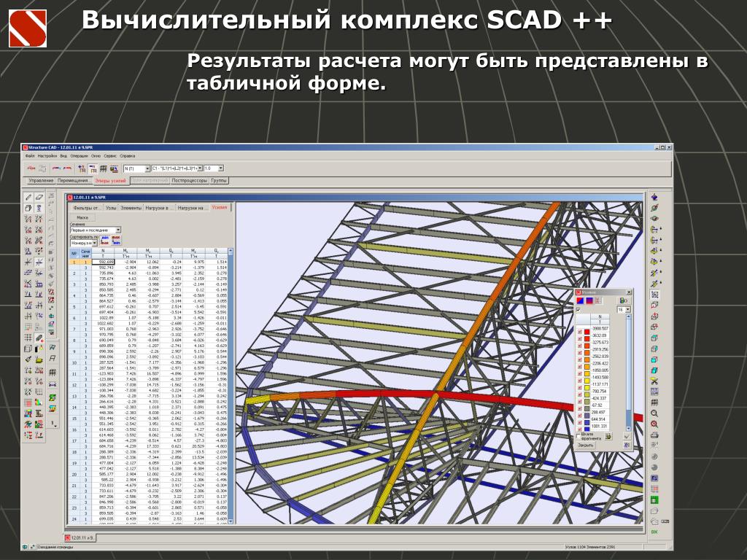
Task: Click the zoom magnifier in right toolbar
Action: 654,413
